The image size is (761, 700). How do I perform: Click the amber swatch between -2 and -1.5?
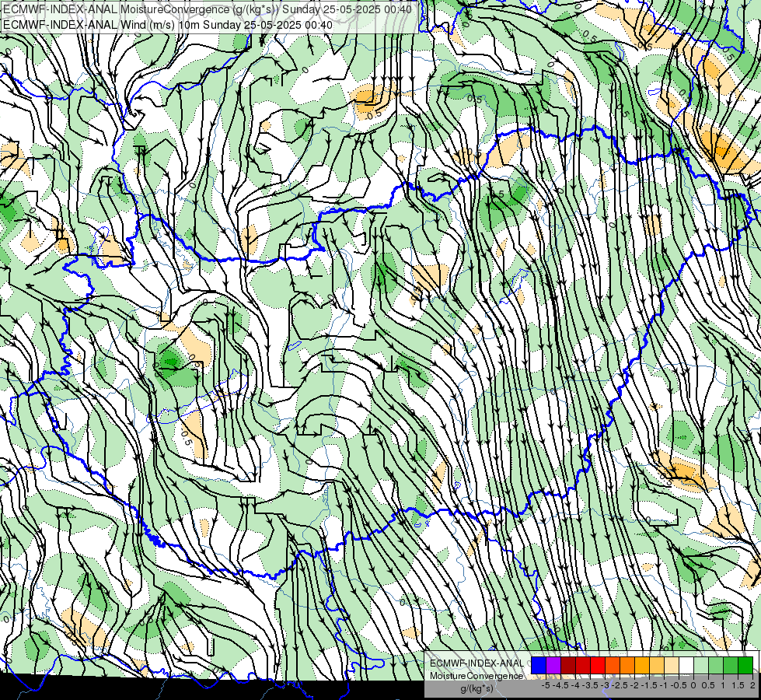click(x=642, y=665)
